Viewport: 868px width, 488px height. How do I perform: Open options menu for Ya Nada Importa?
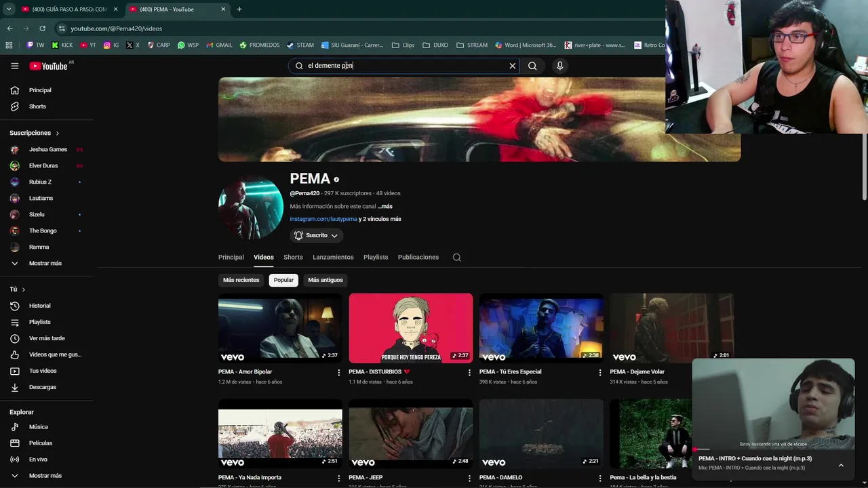[x=339, y=479]
